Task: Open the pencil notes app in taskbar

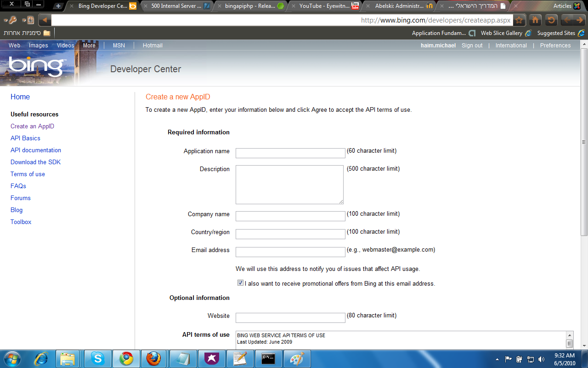Action: tap(240, 358)
